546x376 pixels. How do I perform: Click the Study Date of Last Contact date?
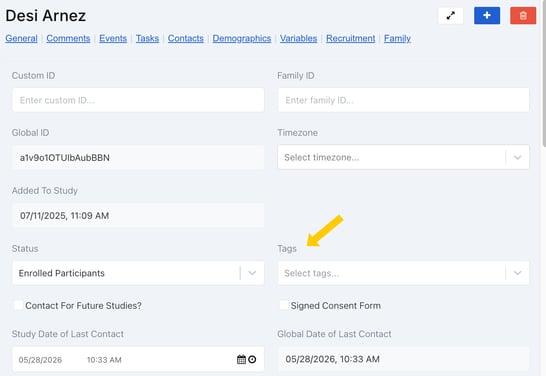[x=40, y=360]
